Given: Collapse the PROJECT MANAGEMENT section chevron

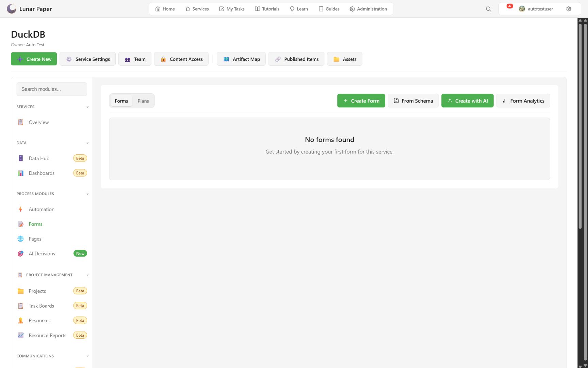Looking at the screenshot, I should [87, 275].
